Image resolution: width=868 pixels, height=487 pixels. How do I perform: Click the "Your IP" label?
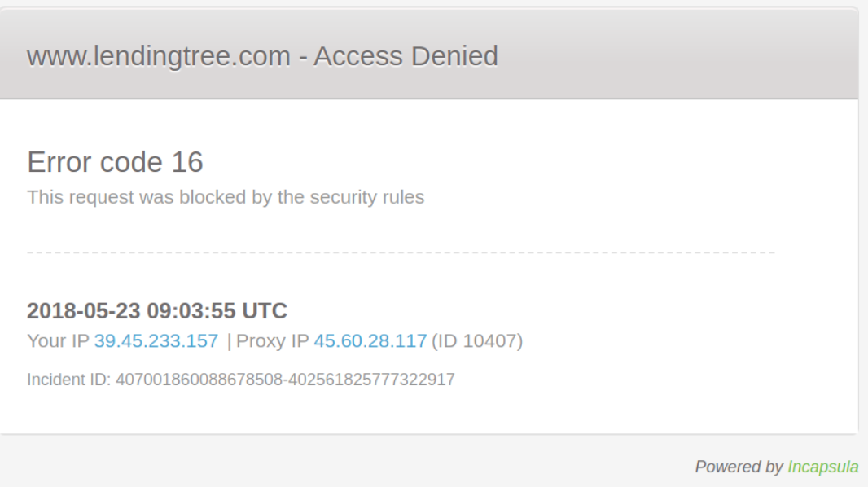(x=59, y=341)
